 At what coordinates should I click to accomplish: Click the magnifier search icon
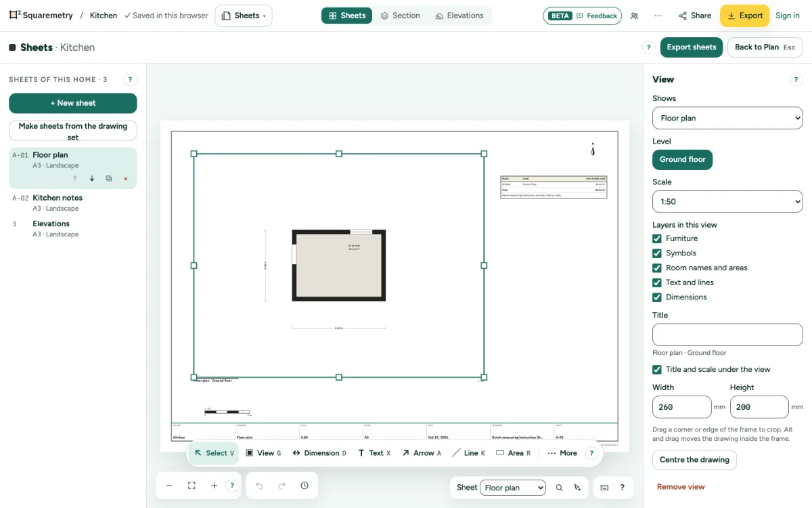tap(559, 488)
